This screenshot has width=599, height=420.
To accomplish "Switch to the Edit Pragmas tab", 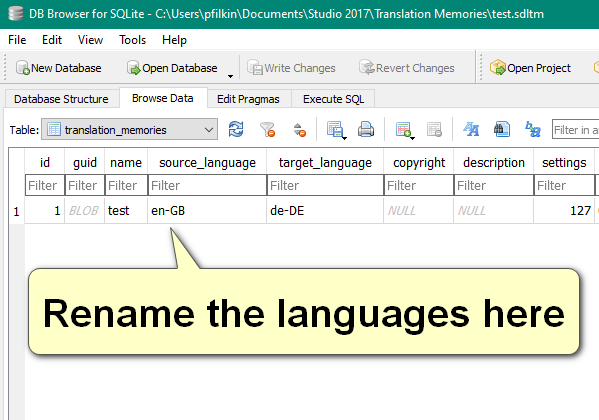I will [x=248, y=99].
